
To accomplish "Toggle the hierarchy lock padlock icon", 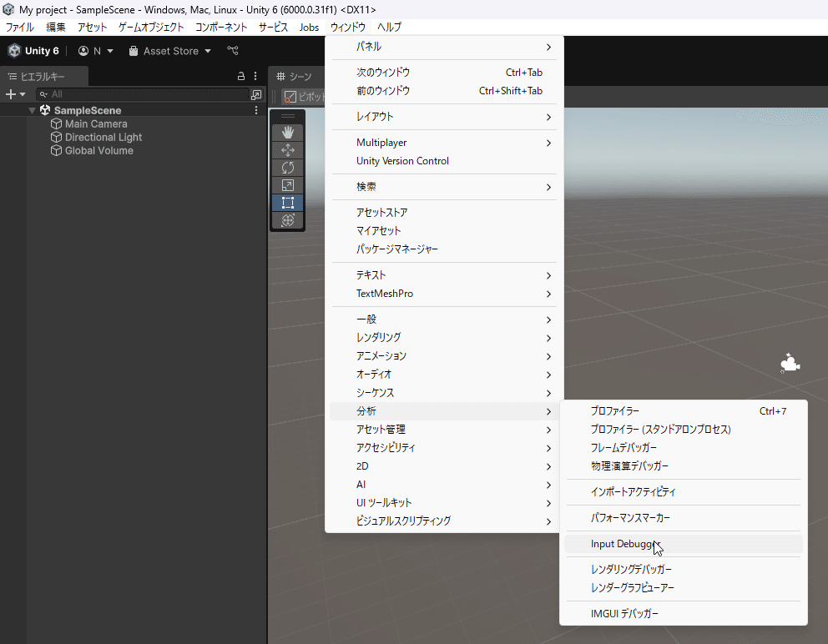I will [x=240, y=75].
